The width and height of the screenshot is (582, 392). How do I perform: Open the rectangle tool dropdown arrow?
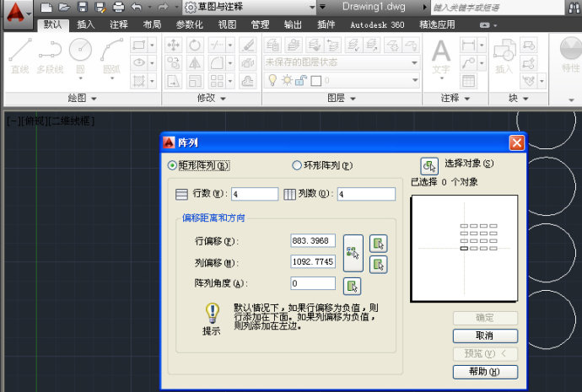tap(152, 46)
